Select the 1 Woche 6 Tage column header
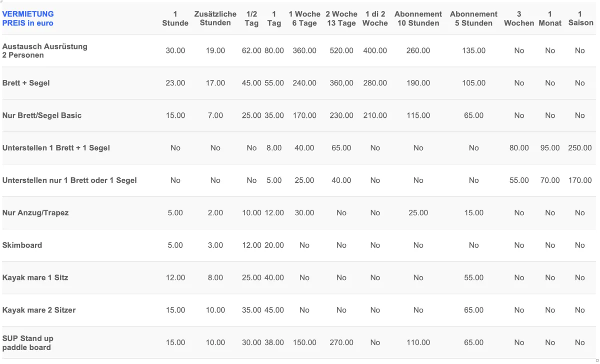The width and height of the screenshot is (600, 364). 304,18
